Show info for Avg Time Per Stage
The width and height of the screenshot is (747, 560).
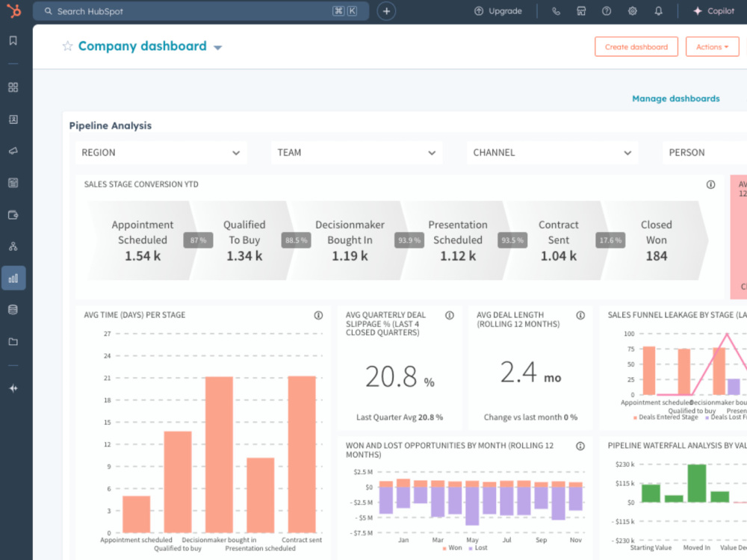point(318,315)
